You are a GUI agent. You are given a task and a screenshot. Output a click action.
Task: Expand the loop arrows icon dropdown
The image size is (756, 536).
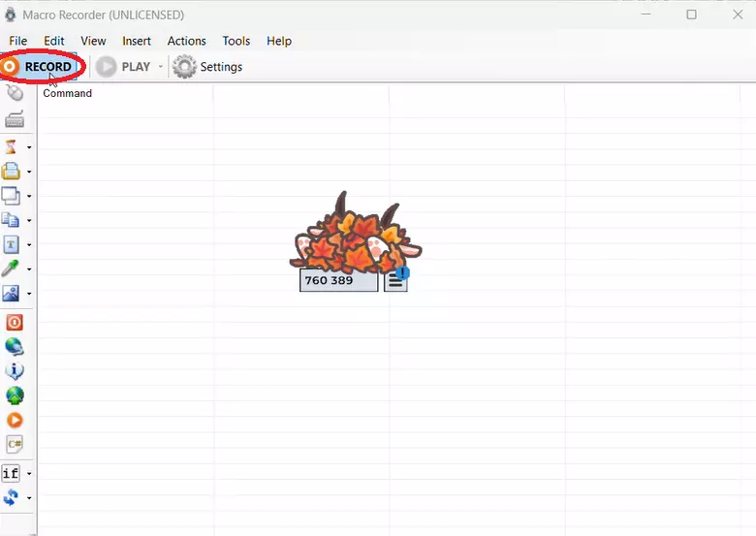pos(29,498)
